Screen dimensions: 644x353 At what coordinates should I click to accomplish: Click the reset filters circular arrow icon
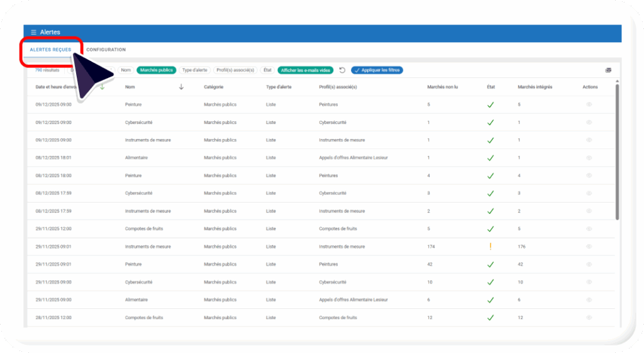(x=342, y=70)
